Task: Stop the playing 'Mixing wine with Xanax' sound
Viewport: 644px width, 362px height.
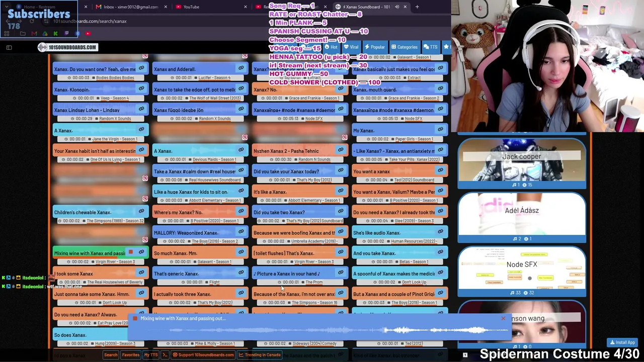Action: click(130, 252)
